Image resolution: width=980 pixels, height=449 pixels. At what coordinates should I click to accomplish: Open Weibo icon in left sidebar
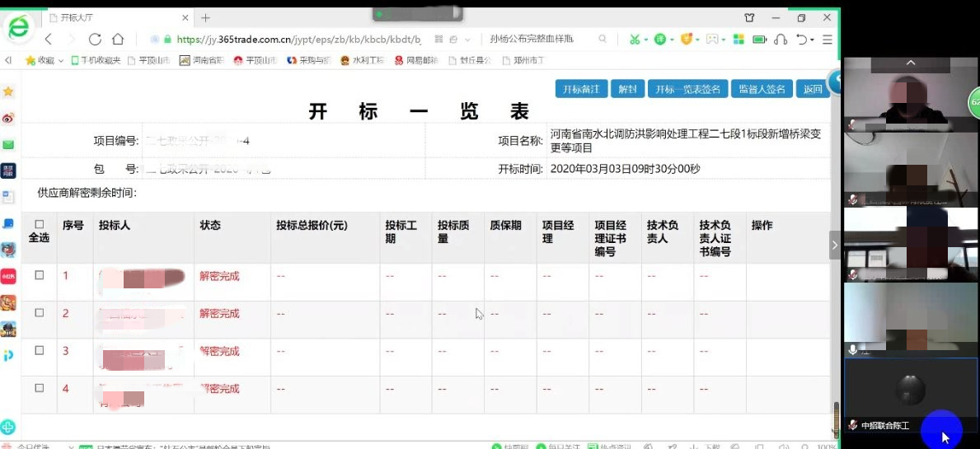pos(8,118)
